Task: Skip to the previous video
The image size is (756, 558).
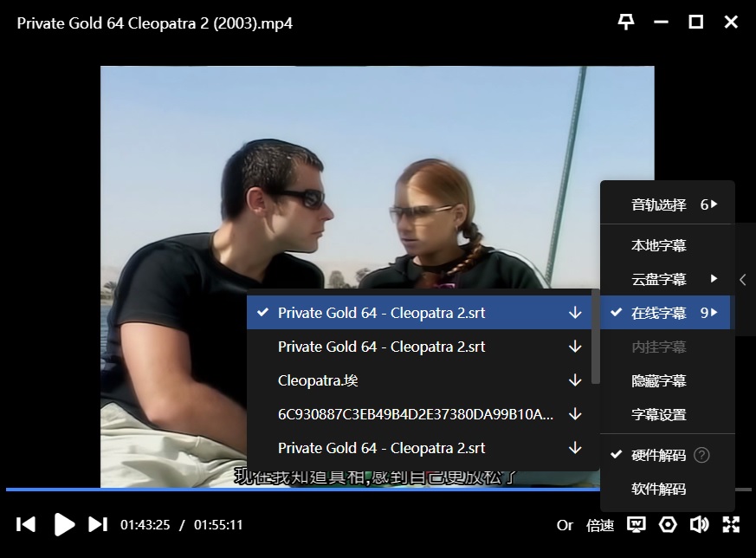Action: [26, 524]
